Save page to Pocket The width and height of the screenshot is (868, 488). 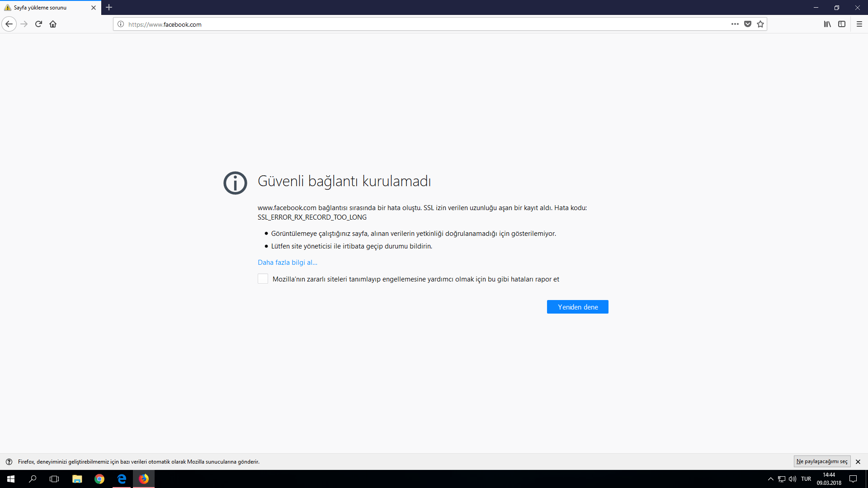tap(748, 24)
